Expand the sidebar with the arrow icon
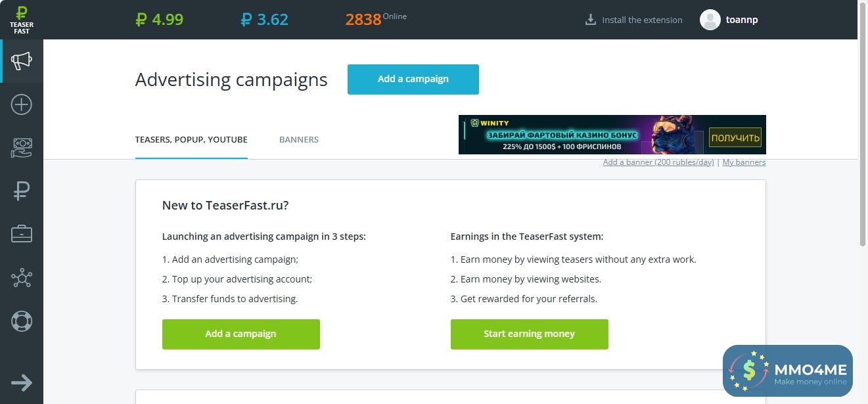 tap(22, 383)
